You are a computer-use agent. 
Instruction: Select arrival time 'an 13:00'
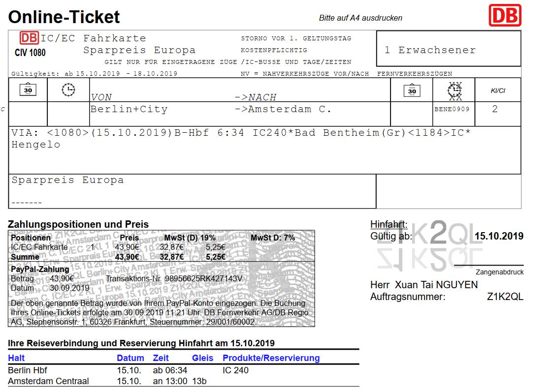pyautogui.click(x=170, y=381)
